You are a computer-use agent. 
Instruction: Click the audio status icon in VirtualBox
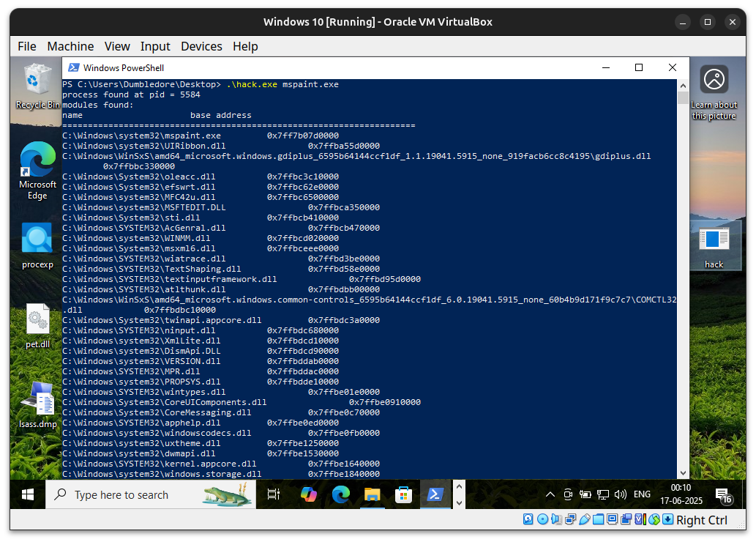[556, 520]
